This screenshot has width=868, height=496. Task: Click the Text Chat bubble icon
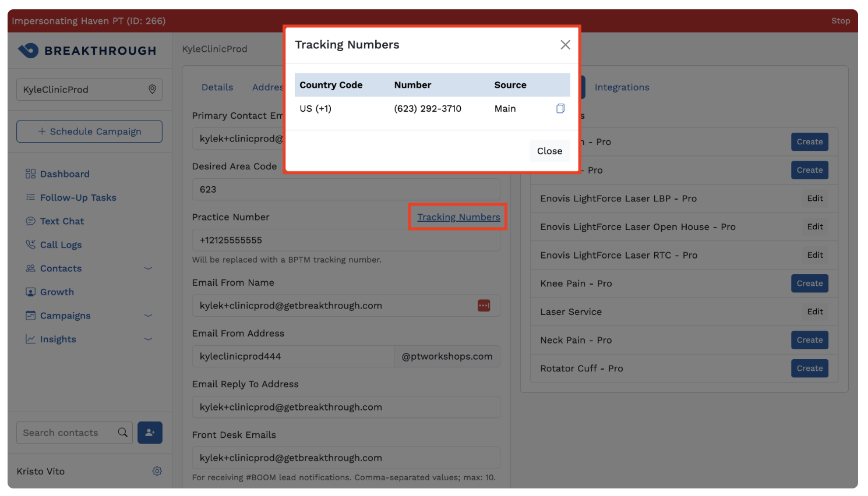click(x=30, y=221)
